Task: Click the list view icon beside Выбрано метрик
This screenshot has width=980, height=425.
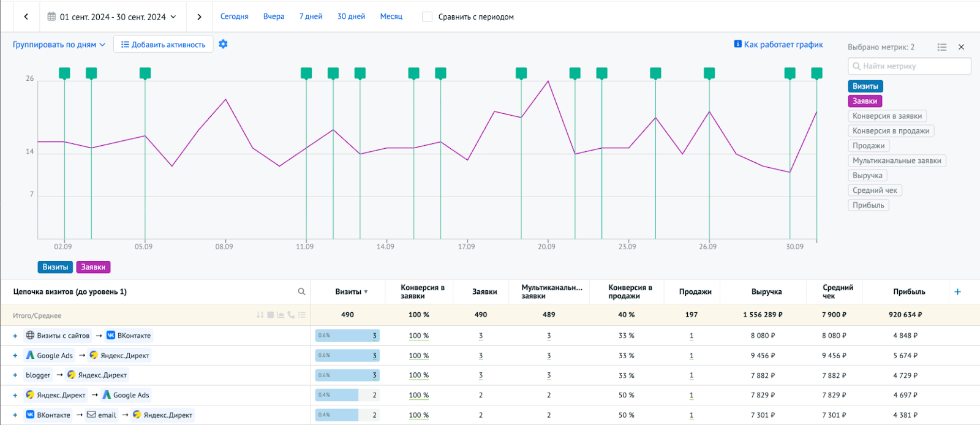Action: [x=942, y=47]
